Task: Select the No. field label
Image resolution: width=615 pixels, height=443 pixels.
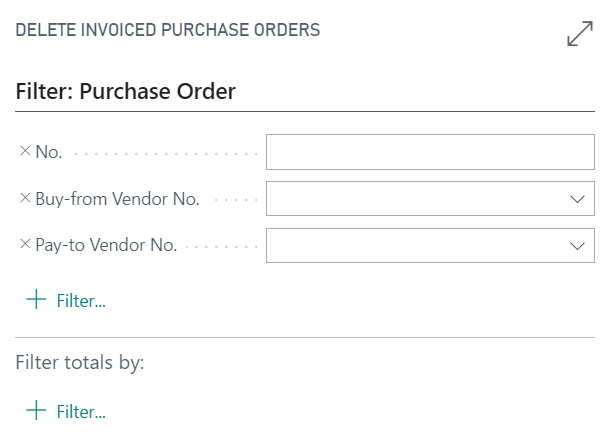Action: tap(49, 152)
